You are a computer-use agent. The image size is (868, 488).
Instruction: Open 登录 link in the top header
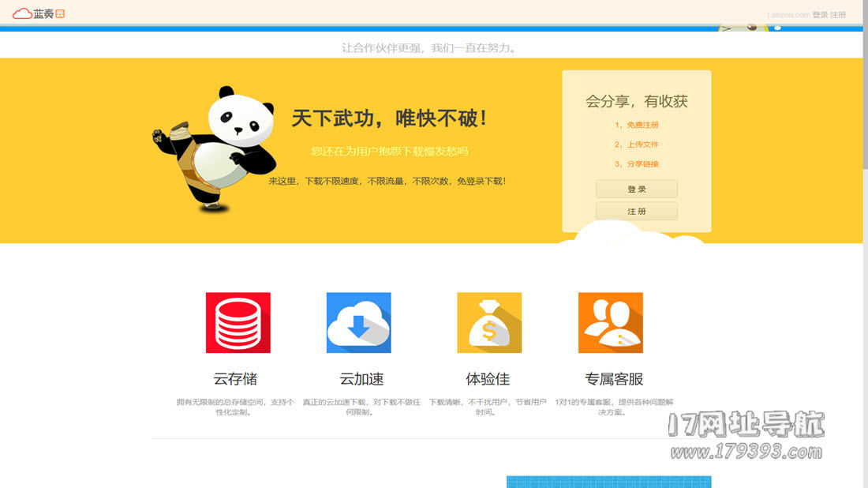pyautogui.click(x=820, y=15)
